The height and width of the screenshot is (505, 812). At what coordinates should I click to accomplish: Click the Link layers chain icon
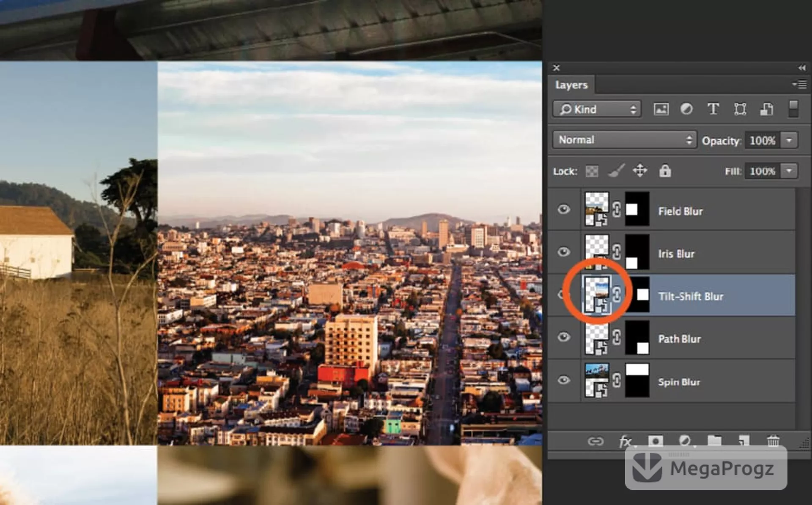[x=595, y=442]
